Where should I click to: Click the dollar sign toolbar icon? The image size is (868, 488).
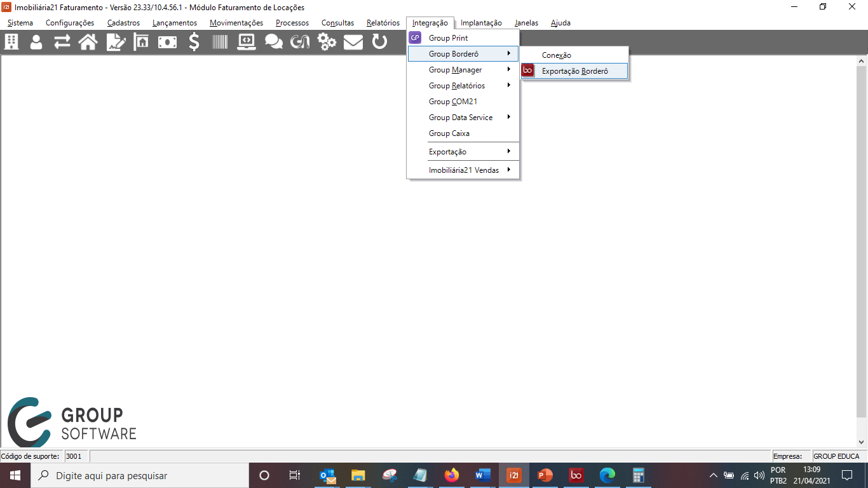(194, 42)
